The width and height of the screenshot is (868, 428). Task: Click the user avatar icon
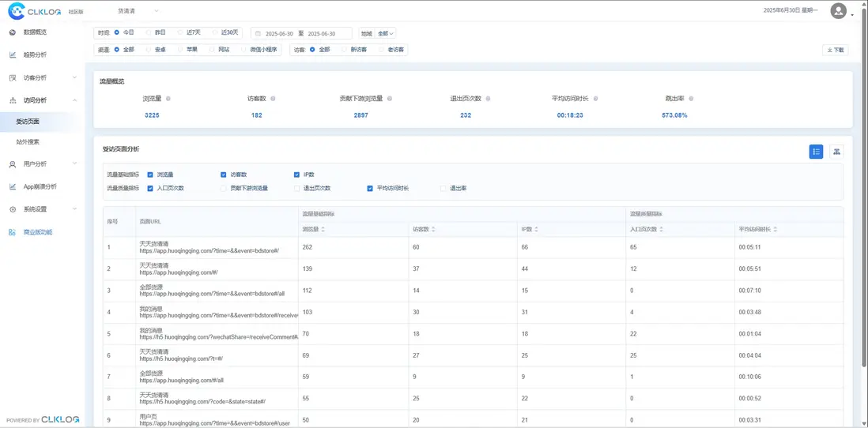838,10
